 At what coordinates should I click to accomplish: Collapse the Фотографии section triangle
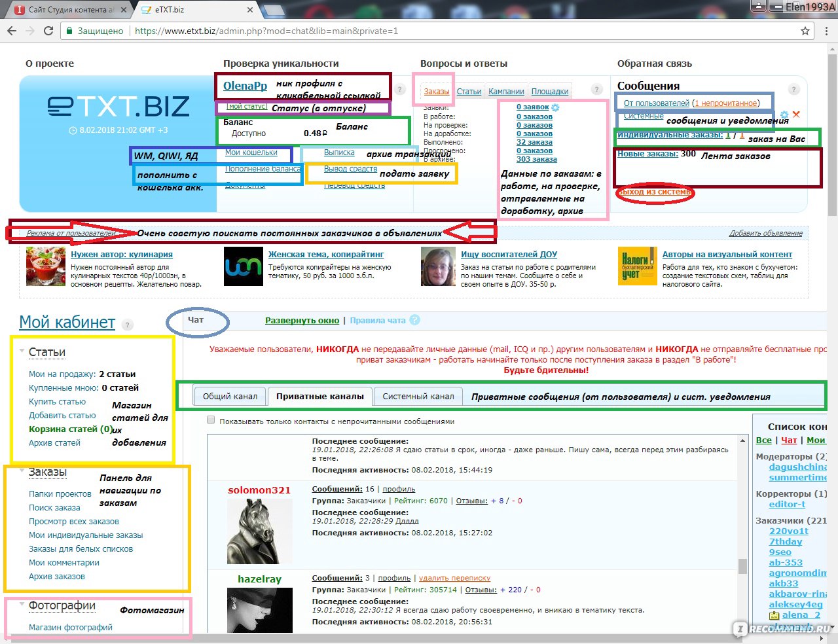(22, 605)
